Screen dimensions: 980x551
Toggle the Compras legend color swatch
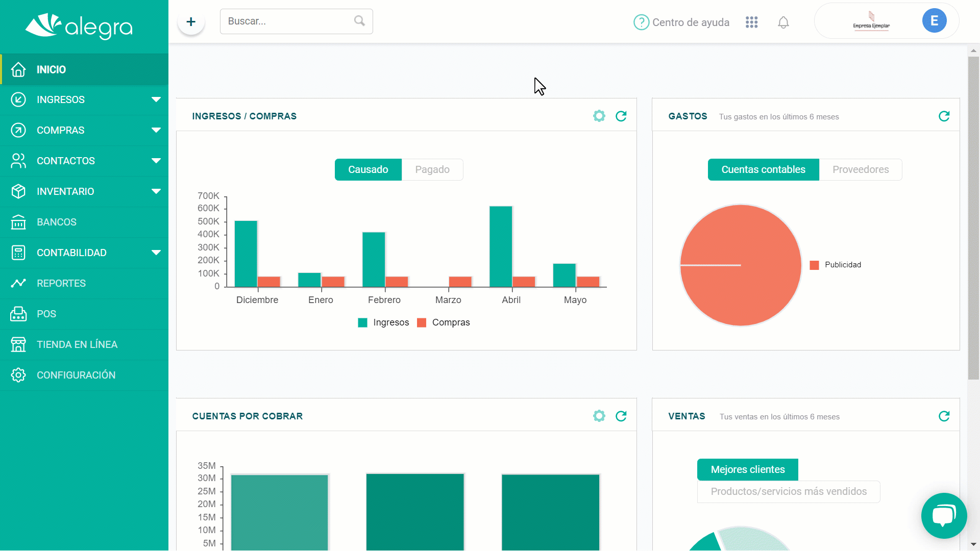pos(422,323)
